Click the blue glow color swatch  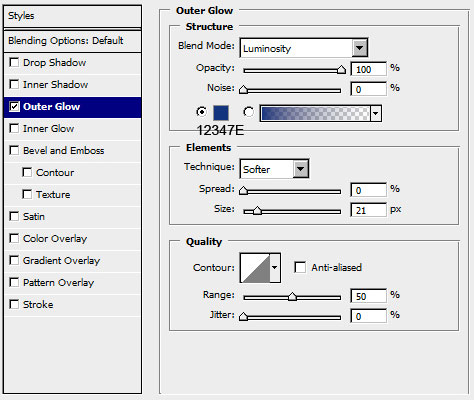(221, 113)
